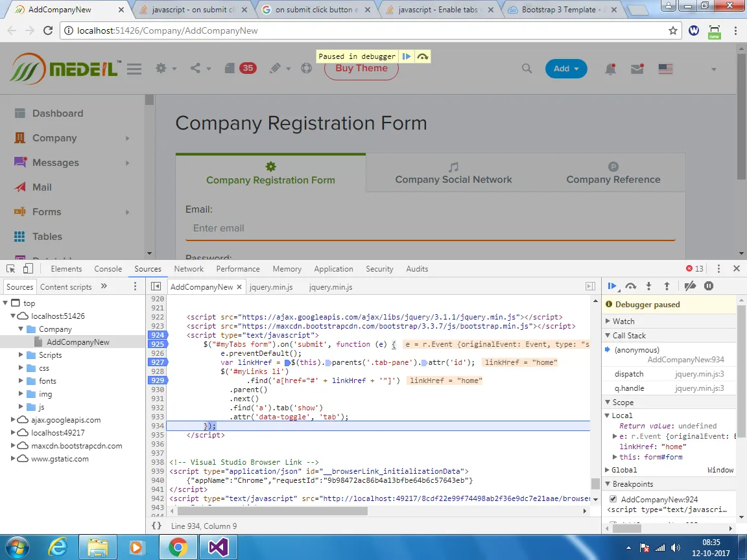Screen dimensions: 747x560
Task: Click the blue Add button
Action: pos(566,69)
